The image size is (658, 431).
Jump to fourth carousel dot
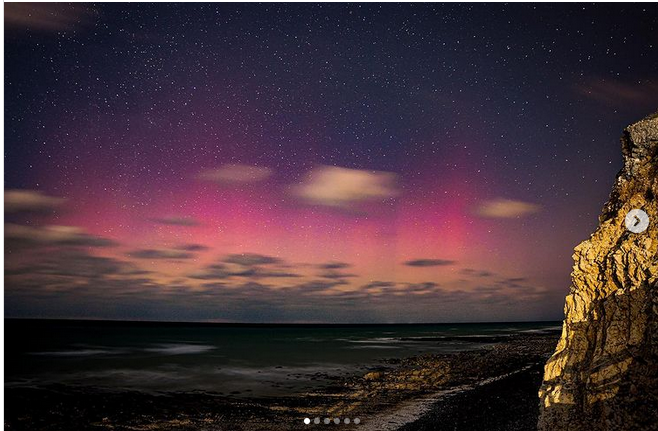337,421
